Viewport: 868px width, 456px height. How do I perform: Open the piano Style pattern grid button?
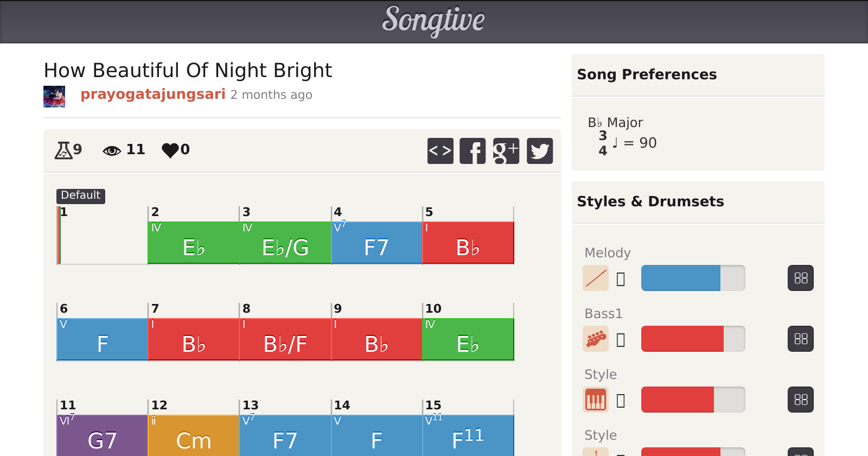pyautogui.click(x=800, y=400)
